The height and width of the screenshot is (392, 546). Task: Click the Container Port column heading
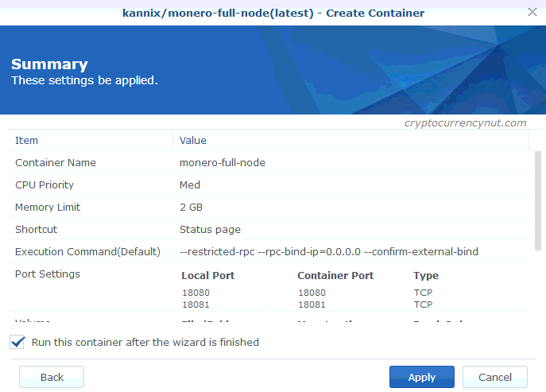pos(335,276)
